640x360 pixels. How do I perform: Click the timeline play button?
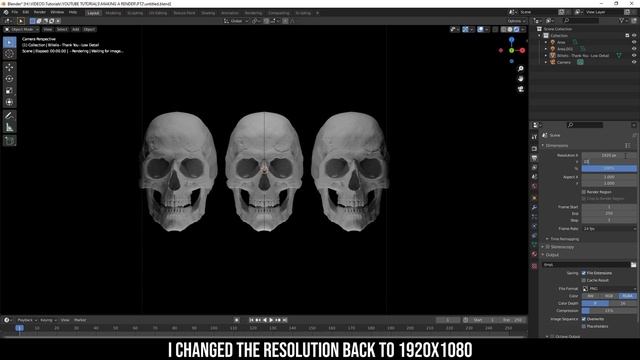(x=271, y=320)
